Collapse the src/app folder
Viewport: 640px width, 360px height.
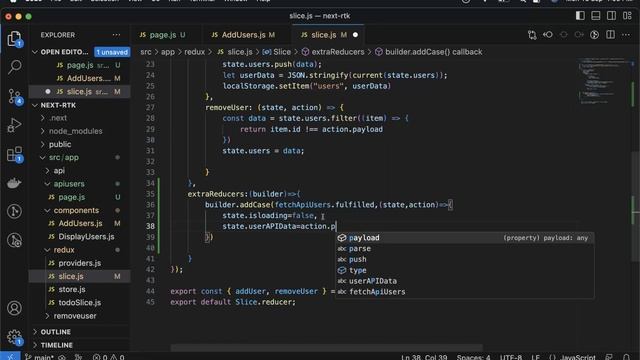(64, 158)
